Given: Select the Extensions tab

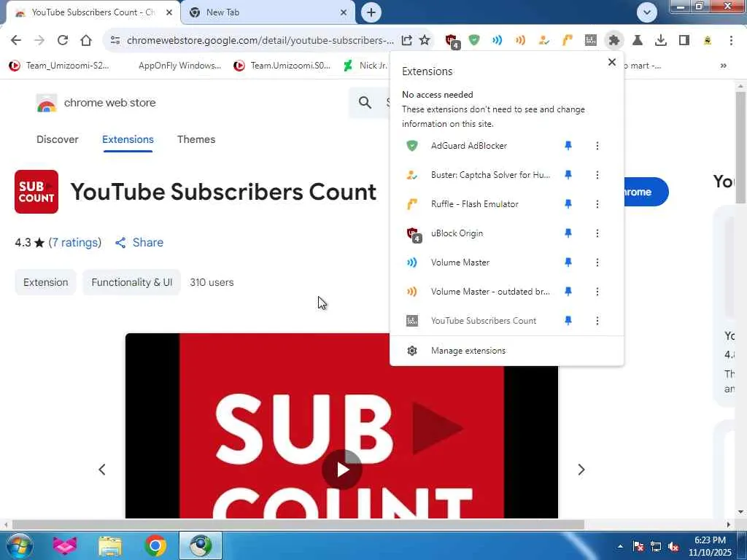Looking at the screenshot, I should click(128, 139).
